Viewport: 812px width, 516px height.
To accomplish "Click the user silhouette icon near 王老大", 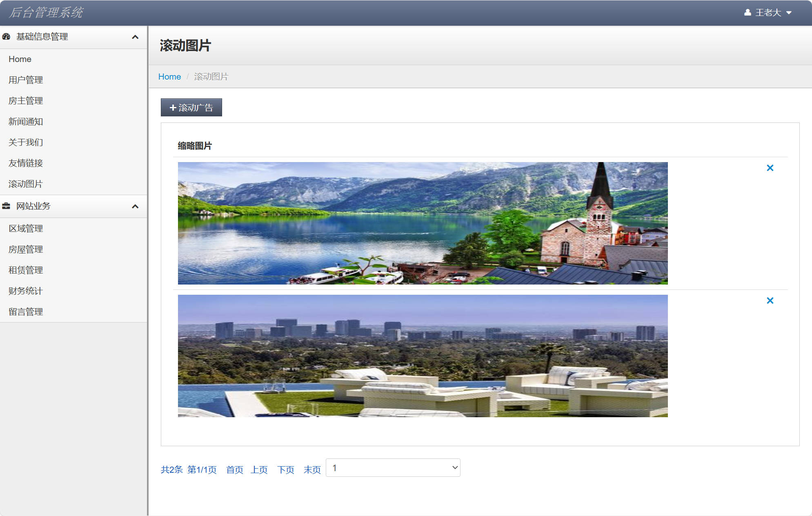I will point(747,12).
